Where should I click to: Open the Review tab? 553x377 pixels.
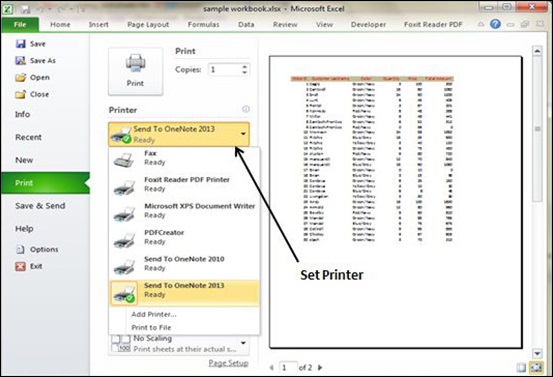[285, 24]
